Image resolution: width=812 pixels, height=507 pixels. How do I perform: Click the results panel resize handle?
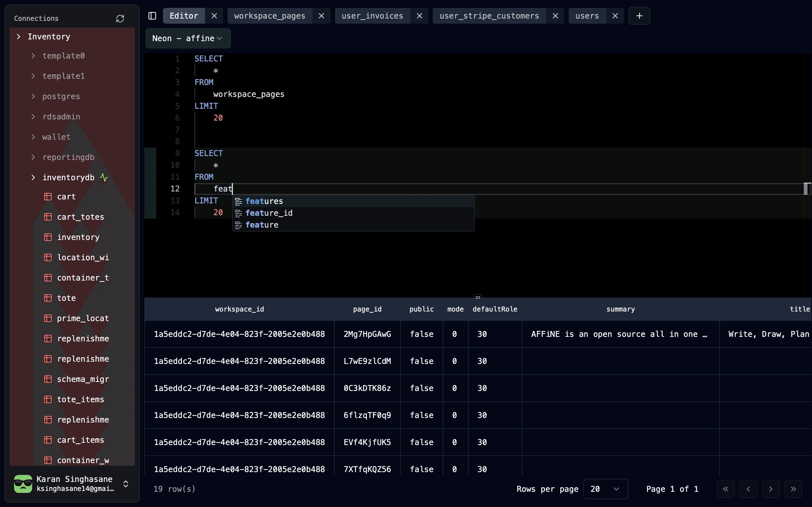click(x=478, y=297)
